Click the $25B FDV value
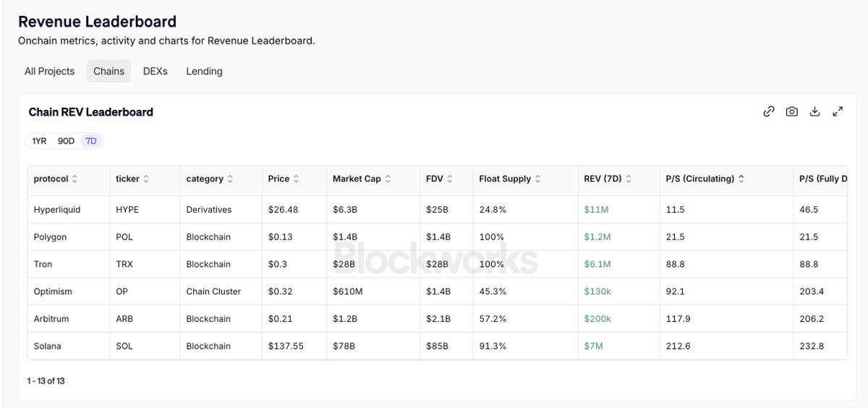The image size is (868, 408). (x=437, y=210)
